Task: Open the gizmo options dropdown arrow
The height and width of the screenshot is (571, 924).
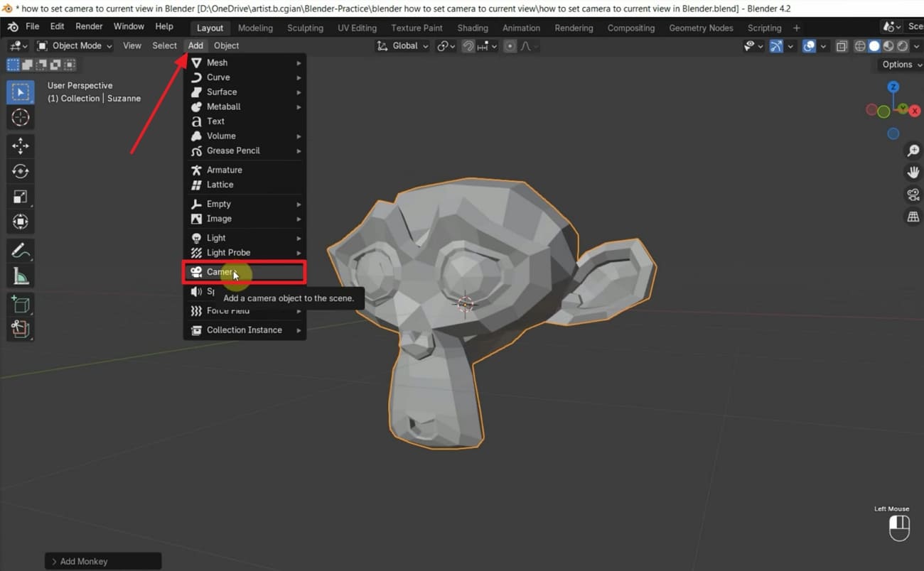Action: pos(790,46)
